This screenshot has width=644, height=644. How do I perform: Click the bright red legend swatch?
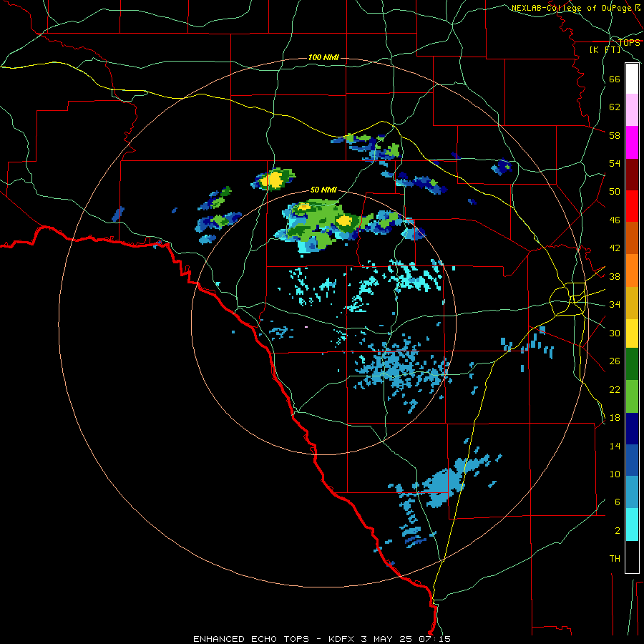[x=632, y=206]
